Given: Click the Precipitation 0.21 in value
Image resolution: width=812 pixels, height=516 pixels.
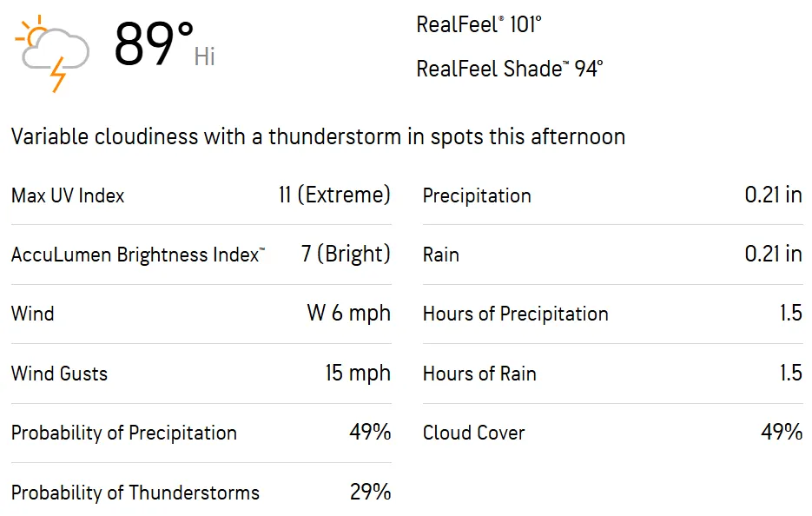Looking at the screenshot, I should coord(773,195).
